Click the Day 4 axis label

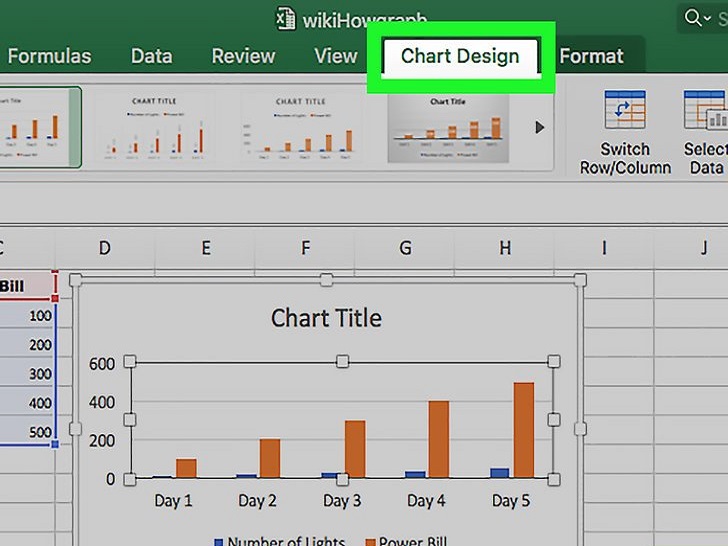tap(426, 500)
